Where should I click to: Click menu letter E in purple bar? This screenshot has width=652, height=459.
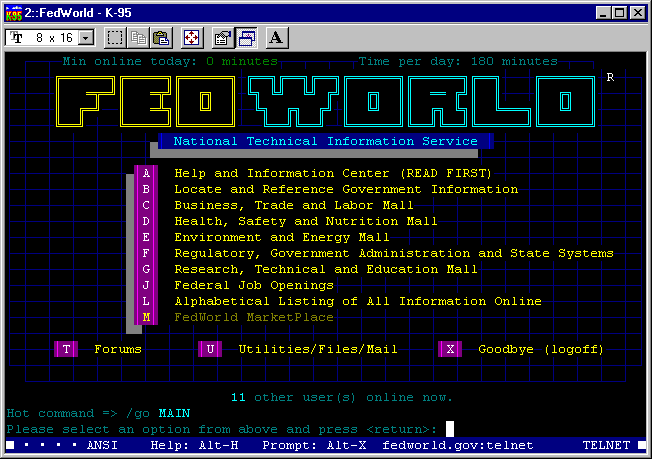[x=146, y=237]
